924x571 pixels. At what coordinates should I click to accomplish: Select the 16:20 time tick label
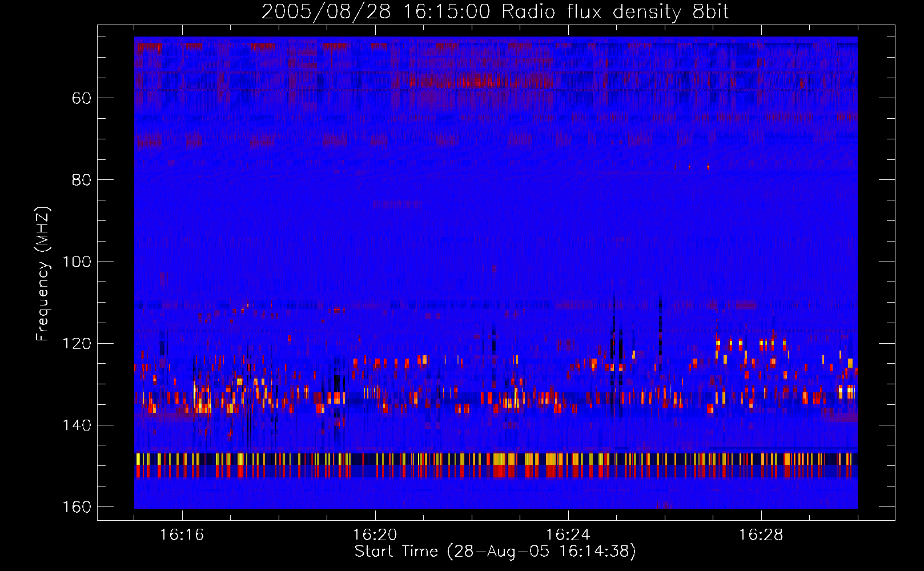click(375, 534)
